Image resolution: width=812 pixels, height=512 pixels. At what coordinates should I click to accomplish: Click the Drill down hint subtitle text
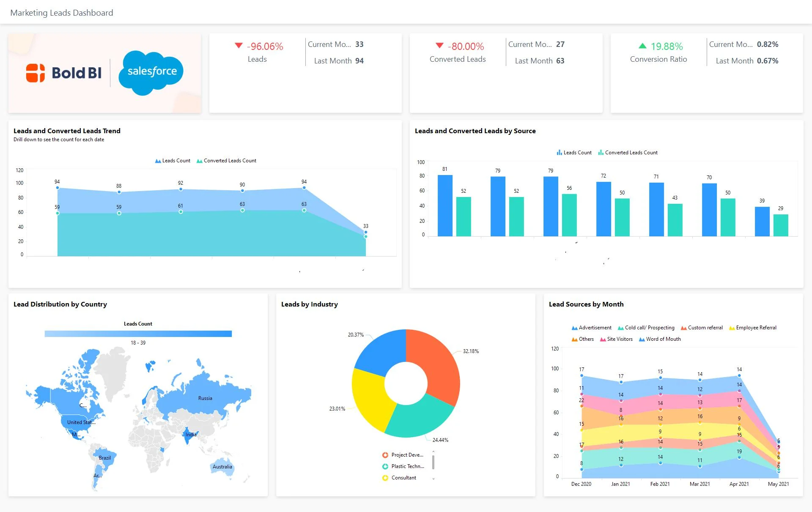coord(59,140)
